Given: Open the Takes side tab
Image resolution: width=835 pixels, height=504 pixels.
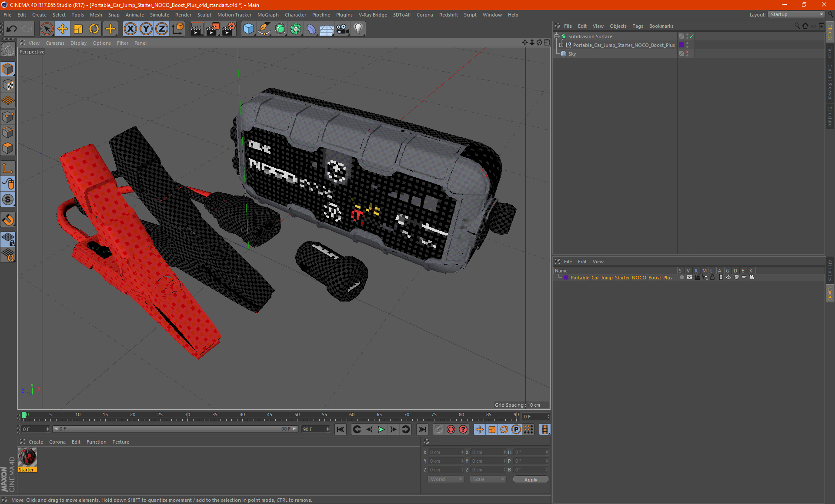Looking at the screenshot, I should (x=830, y=52).
